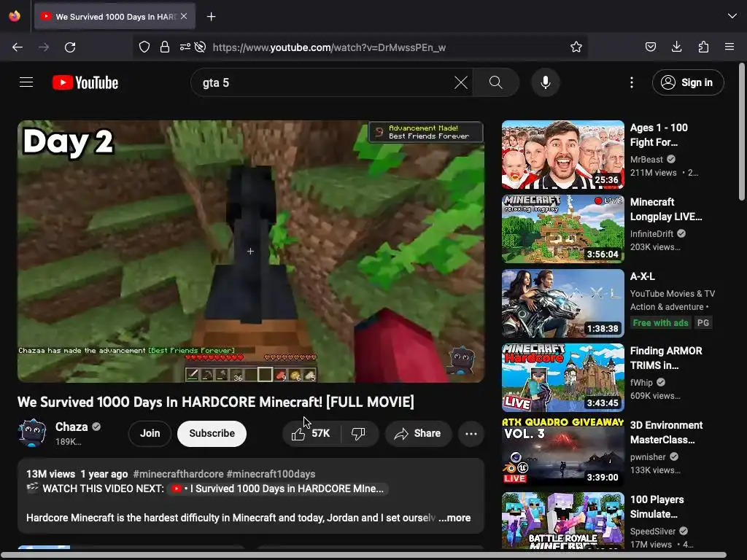Open Finding ARMOR TRIMS title
The height and width of the screenshot is (560, 747).
(x=666, y=358)
